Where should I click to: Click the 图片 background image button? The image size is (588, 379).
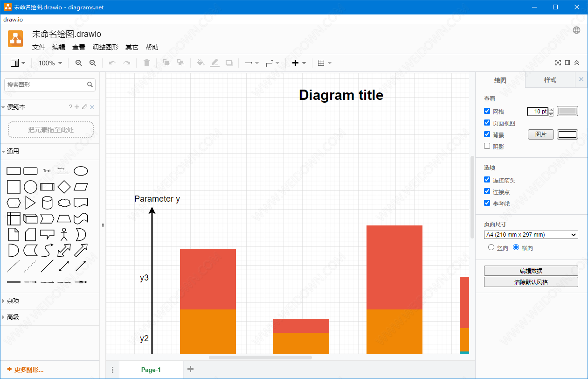(541, 134)
